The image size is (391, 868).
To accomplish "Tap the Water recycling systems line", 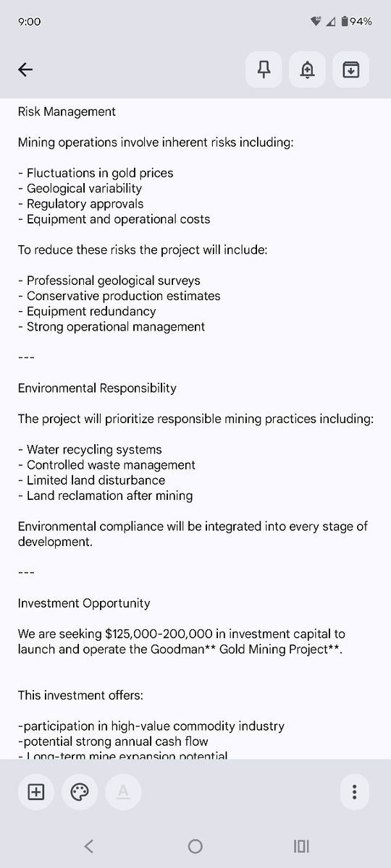I will coord(90,450).
